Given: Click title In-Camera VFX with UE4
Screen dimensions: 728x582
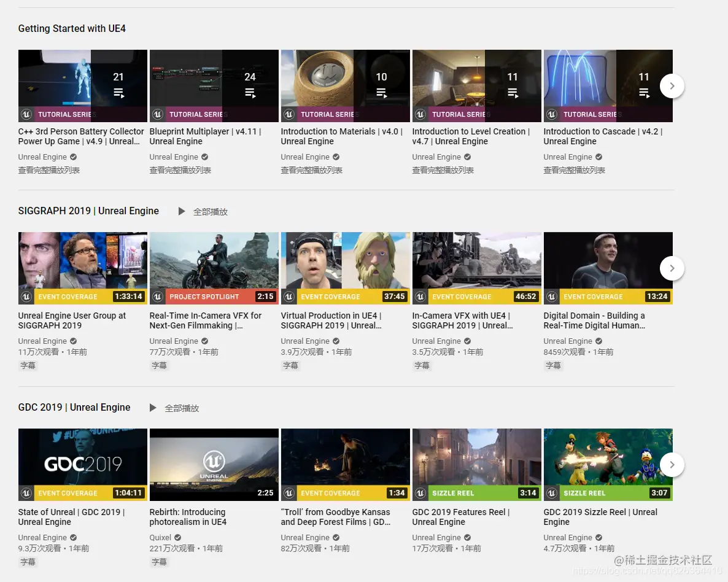Looking at the screenshot, I should tap(462, 320).
